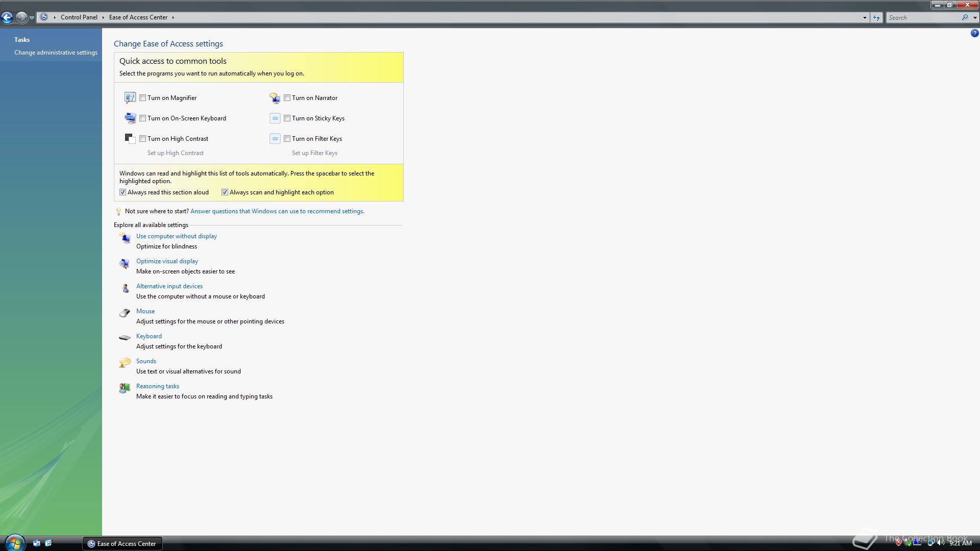Image resolution: width=980 pixels, height=551 pixels.
Task: Go back with the Back arrow button
Action: point(7,18)
